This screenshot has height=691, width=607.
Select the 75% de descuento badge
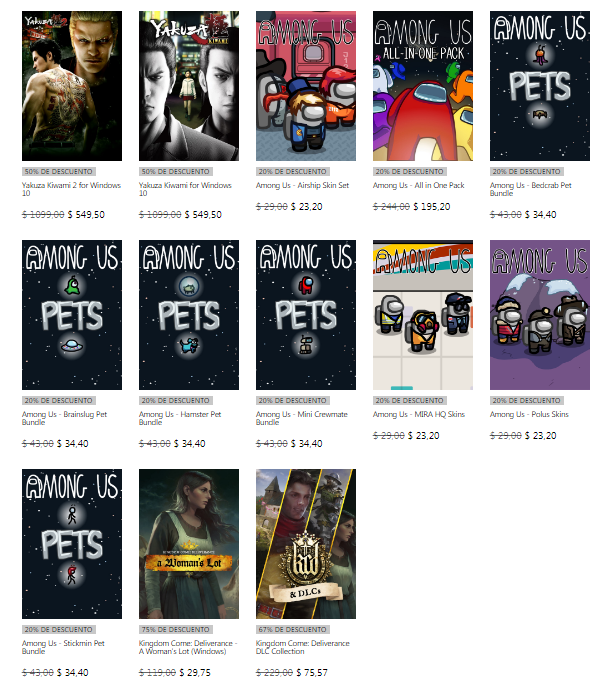pos(175,629)
